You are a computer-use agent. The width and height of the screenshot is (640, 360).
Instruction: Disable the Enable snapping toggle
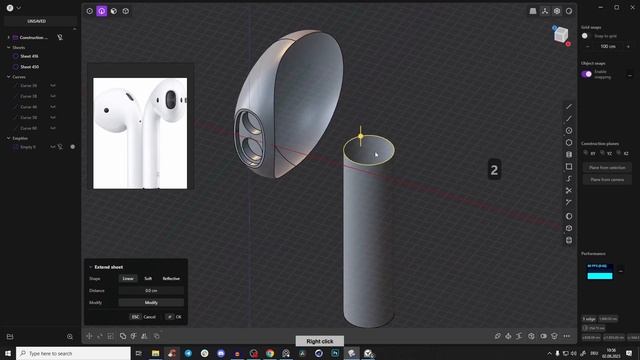587,74
